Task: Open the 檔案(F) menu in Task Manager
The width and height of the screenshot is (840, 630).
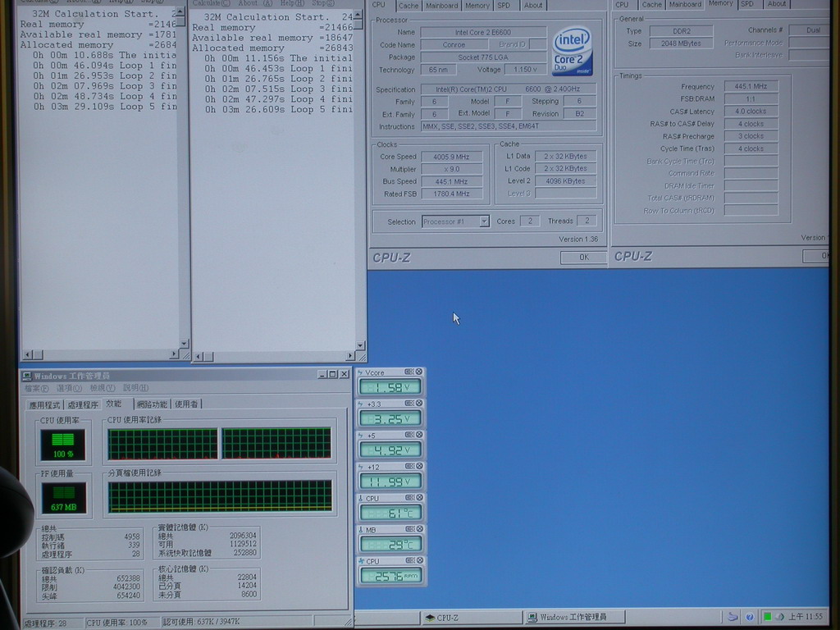Action: coord(37,388)
